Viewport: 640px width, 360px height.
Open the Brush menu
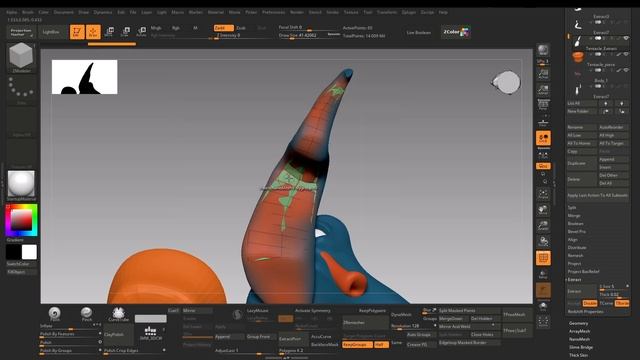pos(28,12)
